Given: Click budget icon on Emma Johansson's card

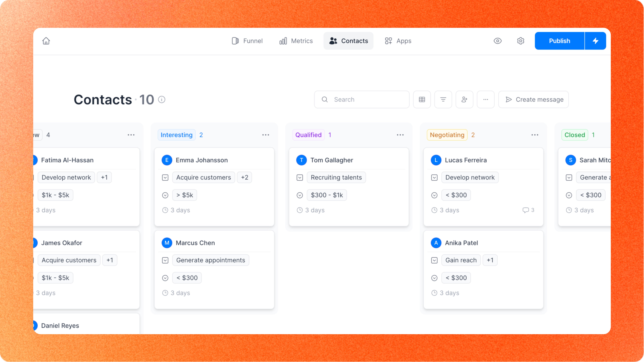Looking at the screenshot, I should click(x=165, y=195).
